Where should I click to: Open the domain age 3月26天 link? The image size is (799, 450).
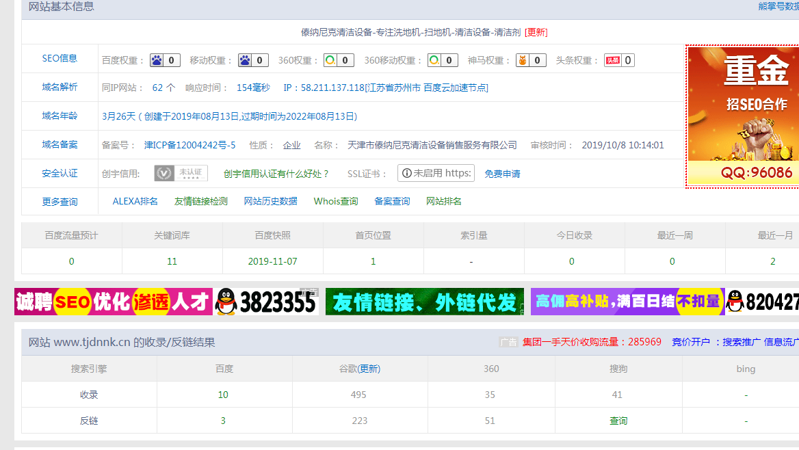(x=230, y=117)
